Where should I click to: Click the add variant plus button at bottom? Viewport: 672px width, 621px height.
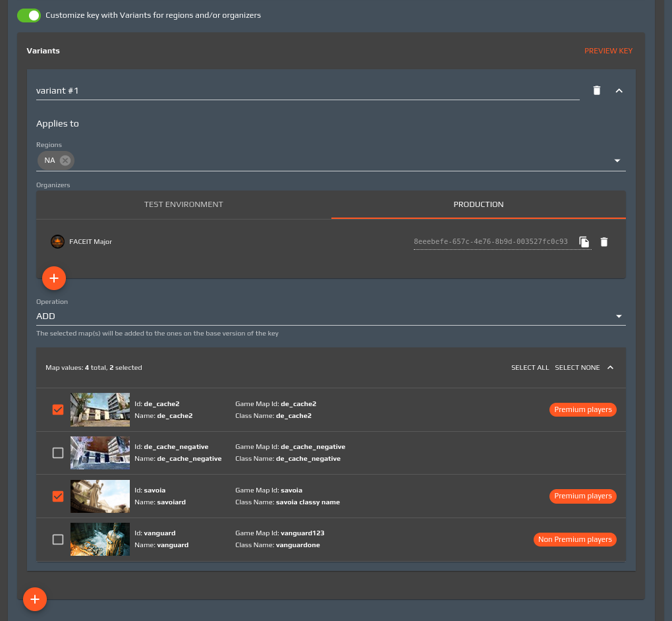35,599
